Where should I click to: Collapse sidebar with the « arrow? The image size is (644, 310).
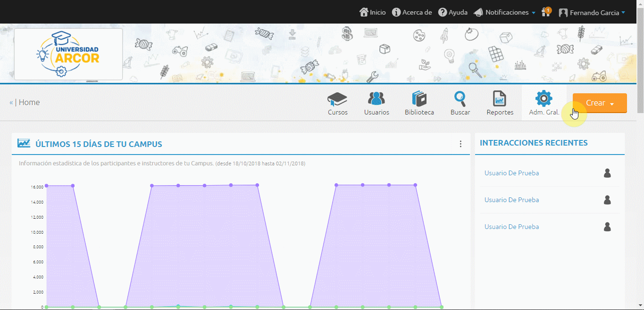click(x=11, y=102)
